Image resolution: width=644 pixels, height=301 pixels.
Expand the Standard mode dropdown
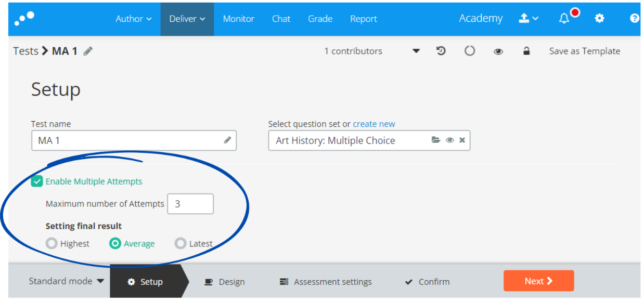(66, 281)
